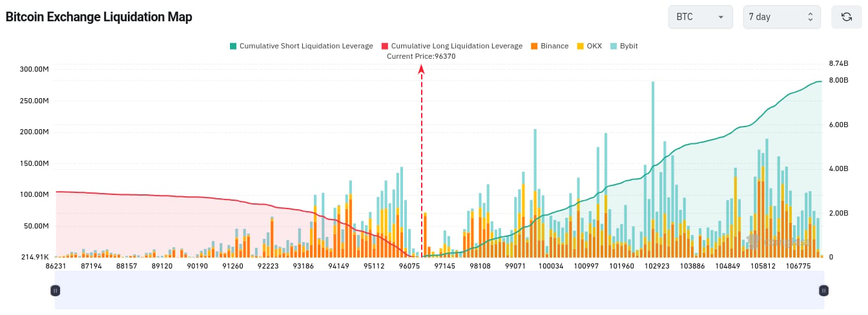
Task: Click the x-axis label 106775
Action: point(799,265)
